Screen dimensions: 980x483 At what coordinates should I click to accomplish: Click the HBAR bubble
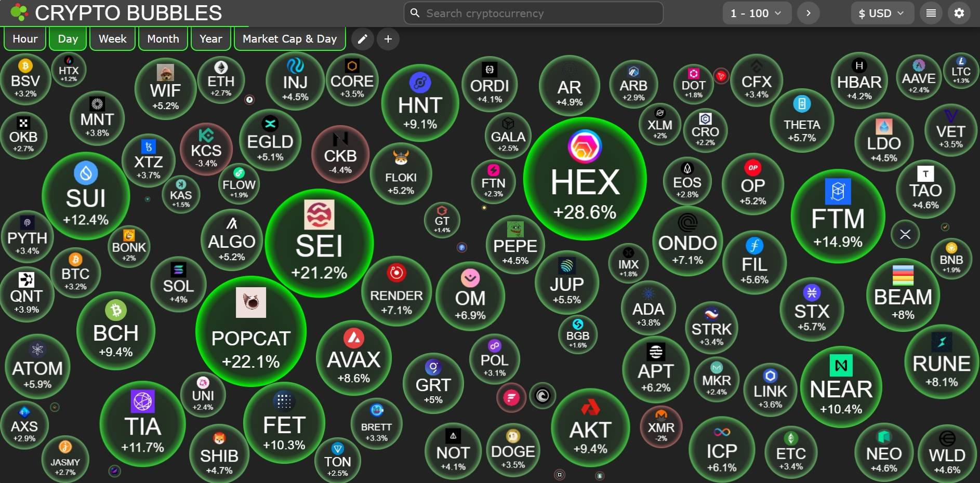pyautogui.click(x=859, y=80)
